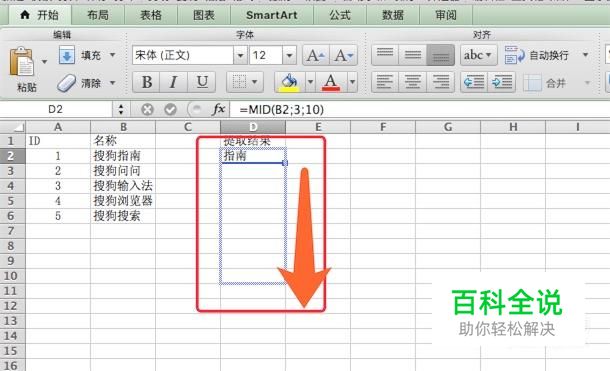Toggle Bold formatting
This screenshot has width=610, height=371.
click(146, 82)
